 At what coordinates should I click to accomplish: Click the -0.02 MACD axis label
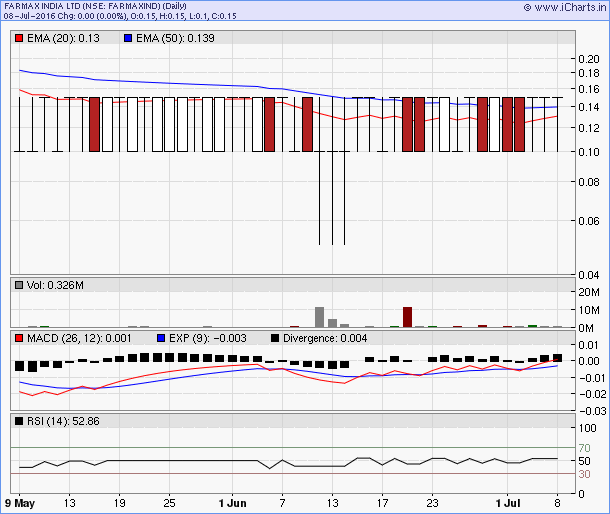(593, 394)
